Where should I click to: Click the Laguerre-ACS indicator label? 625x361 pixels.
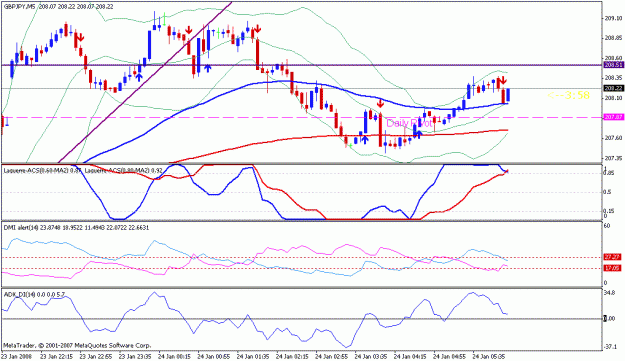click(83, 171)
